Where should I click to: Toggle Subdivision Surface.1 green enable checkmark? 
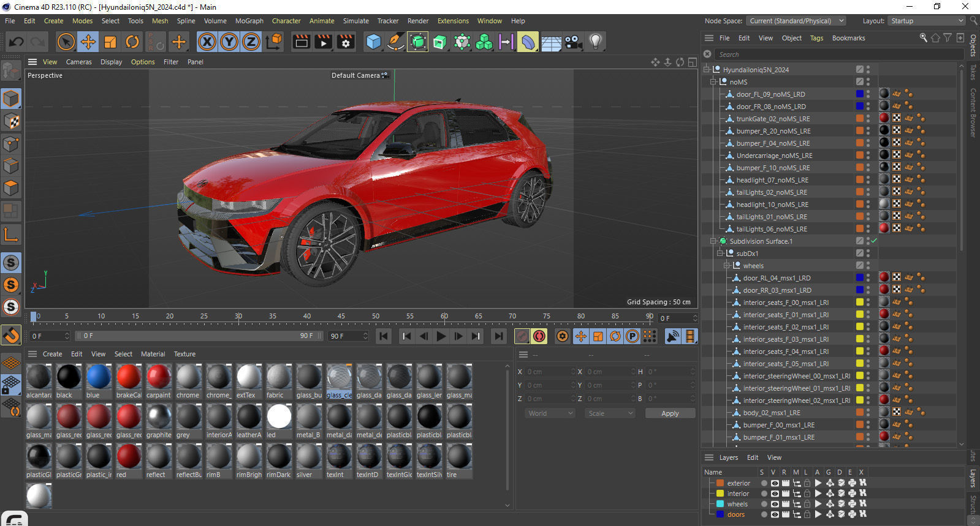(x=874, y=241)
